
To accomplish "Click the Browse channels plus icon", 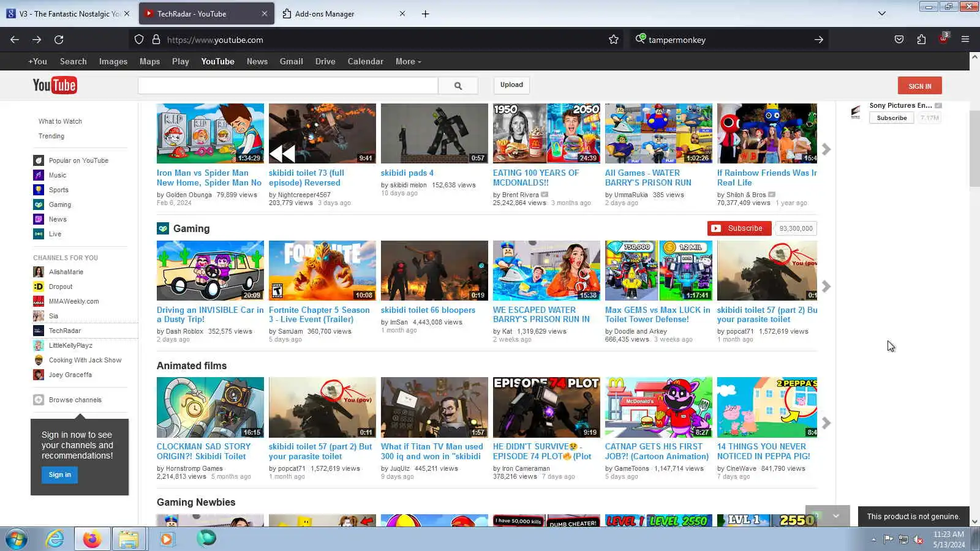I will 39,400.
